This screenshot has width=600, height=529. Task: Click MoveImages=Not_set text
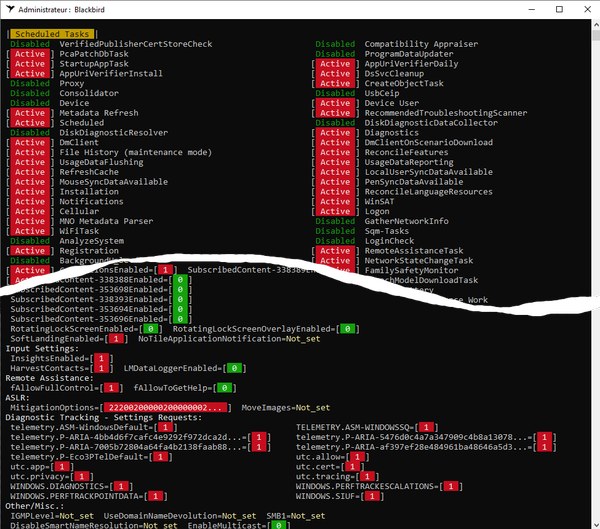(285, 408)
